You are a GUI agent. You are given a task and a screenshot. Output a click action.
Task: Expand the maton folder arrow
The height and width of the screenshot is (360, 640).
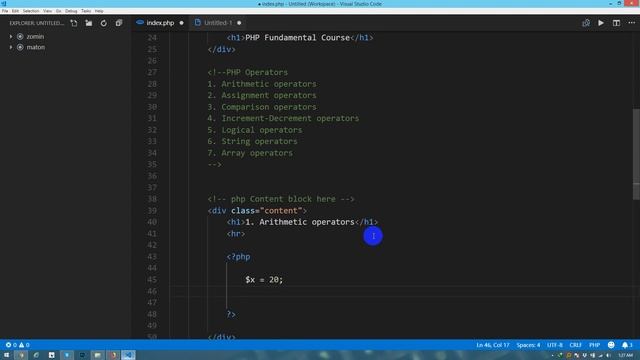pyautogui.click(x=11, y=47)
